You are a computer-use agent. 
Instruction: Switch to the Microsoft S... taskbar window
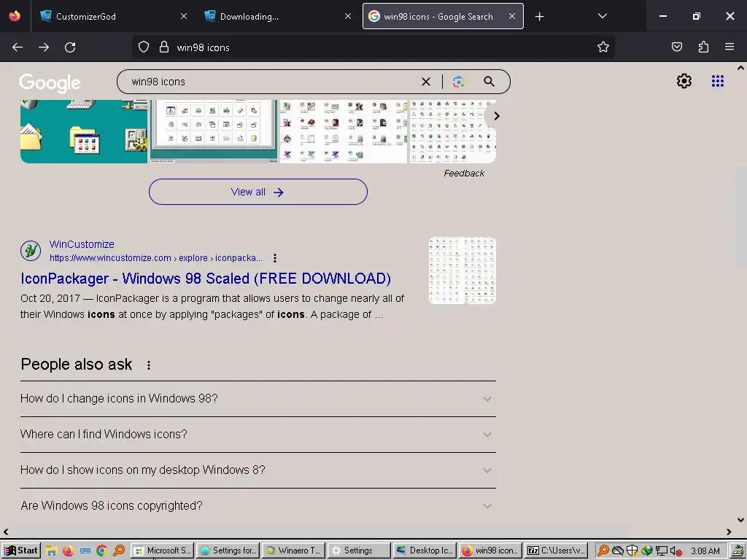162,551
